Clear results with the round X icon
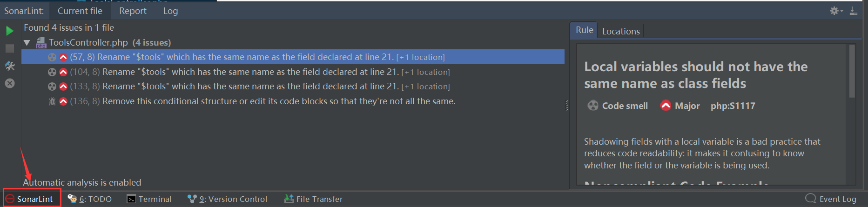 pos(9,83)
